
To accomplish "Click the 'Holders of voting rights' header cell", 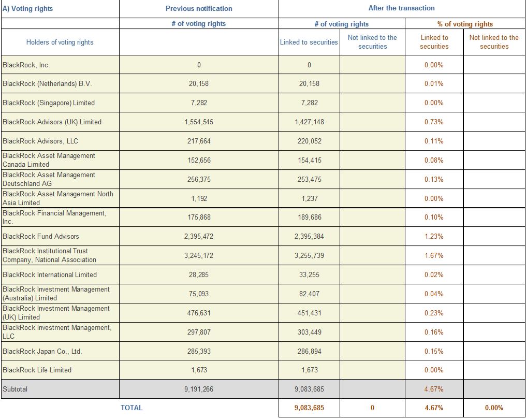I will coord(60,42).
